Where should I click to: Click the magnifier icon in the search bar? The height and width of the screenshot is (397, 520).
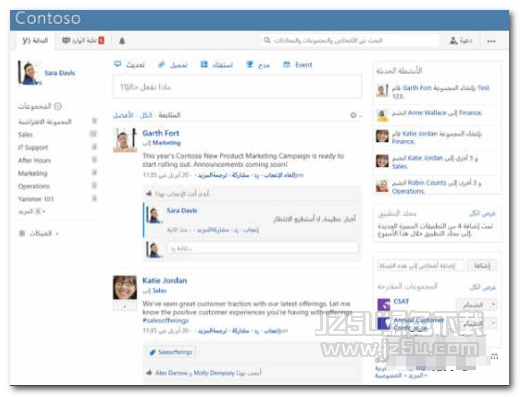pos(267,40)
